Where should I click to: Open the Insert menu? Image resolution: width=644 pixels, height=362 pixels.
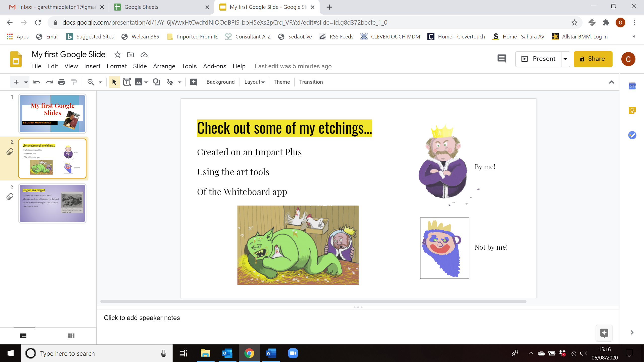92,66
